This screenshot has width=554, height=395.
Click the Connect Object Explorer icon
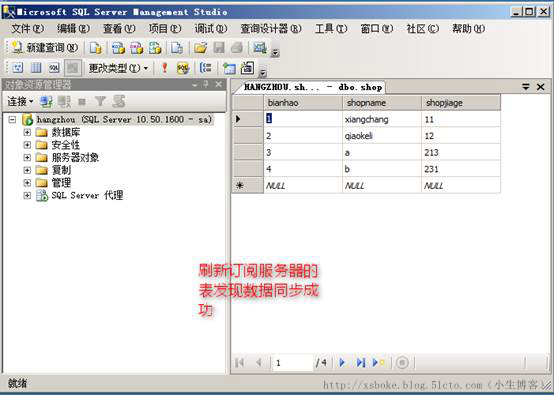46,102
